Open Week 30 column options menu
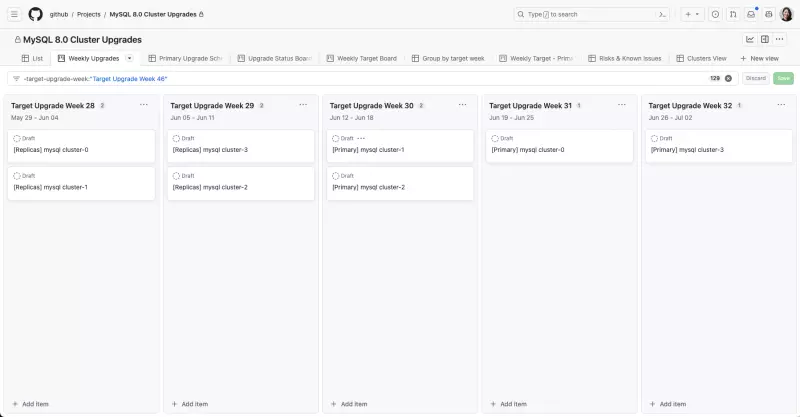 coord(462,105)
